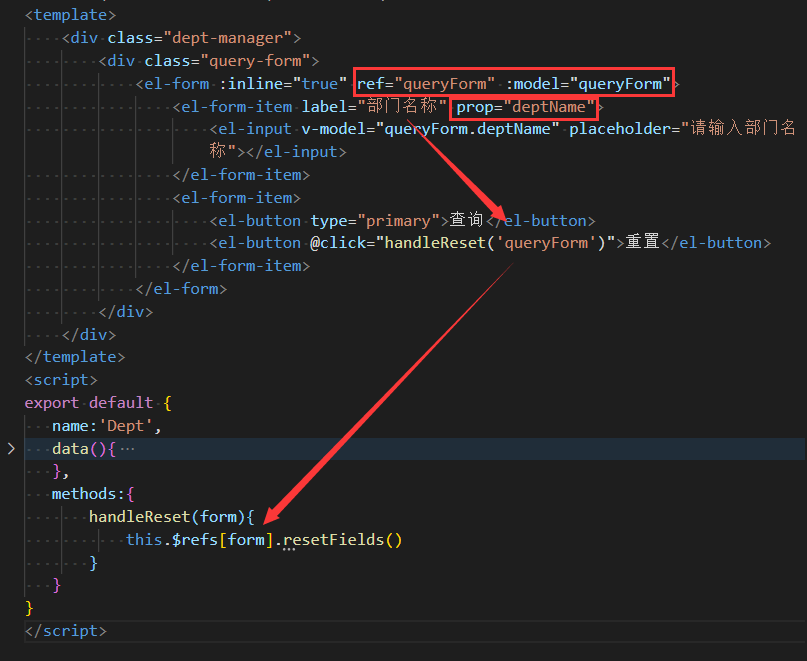Click the opening <script> tag
Image resolution: width=807 pixels, height=661 pixels.
61,380
